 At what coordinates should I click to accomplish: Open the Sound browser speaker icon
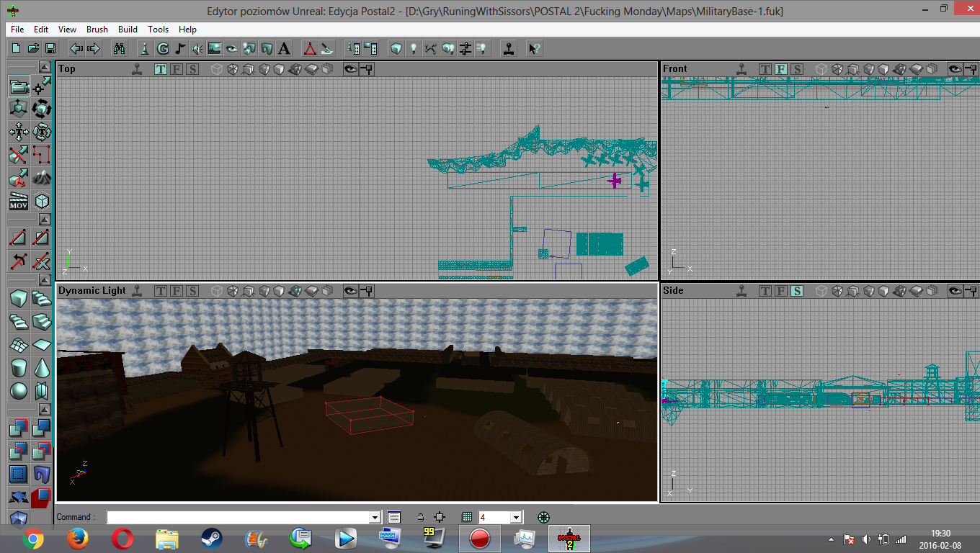point(197,48)
